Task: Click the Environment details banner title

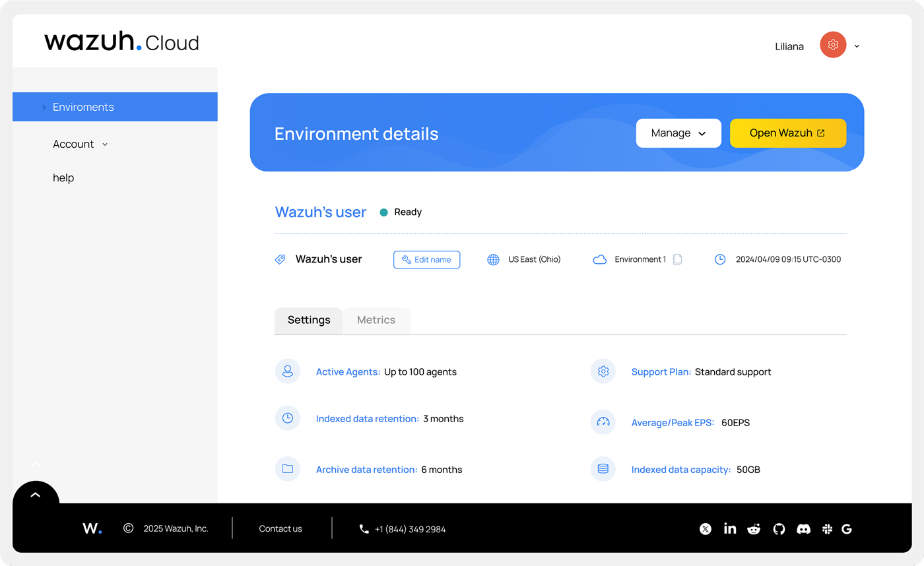Action: coord(356,134)
